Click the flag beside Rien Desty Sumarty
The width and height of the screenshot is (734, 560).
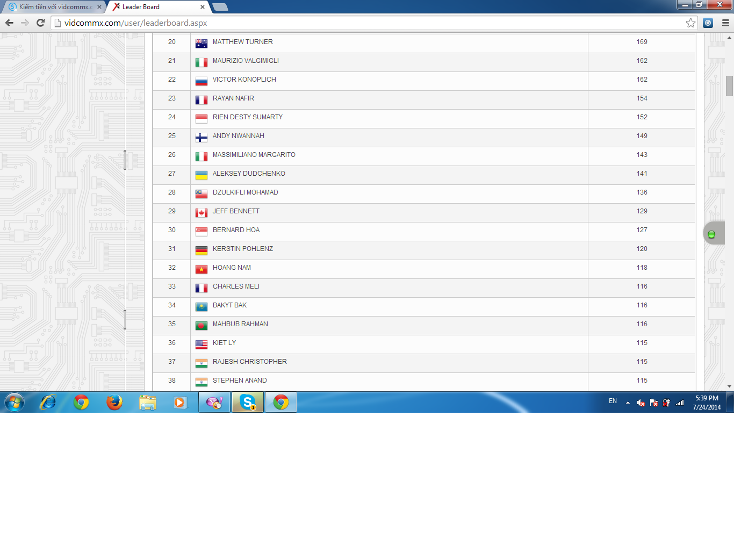pyautogui.click(x=202, y=119)
